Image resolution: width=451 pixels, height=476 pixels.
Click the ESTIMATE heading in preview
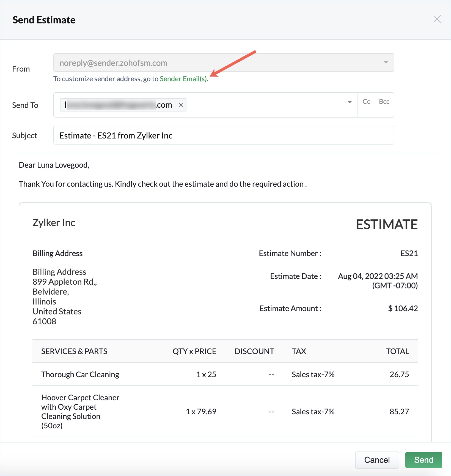point(386,225)
